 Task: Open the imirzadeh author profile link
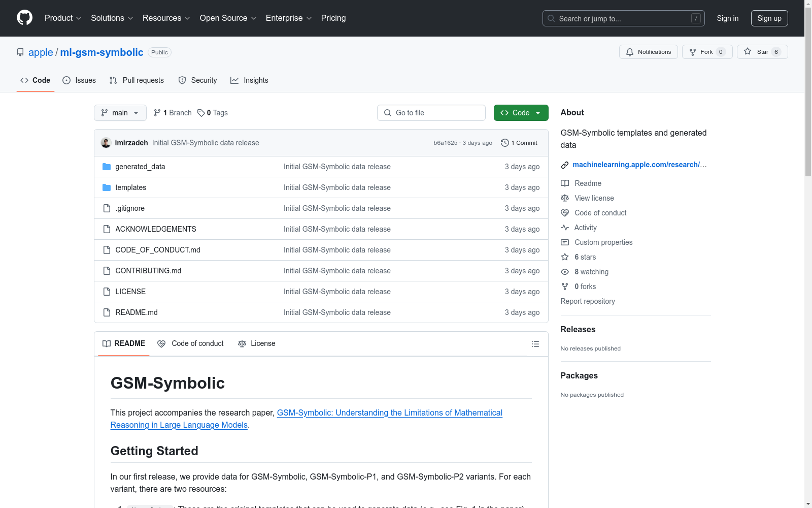coord(131,143)
